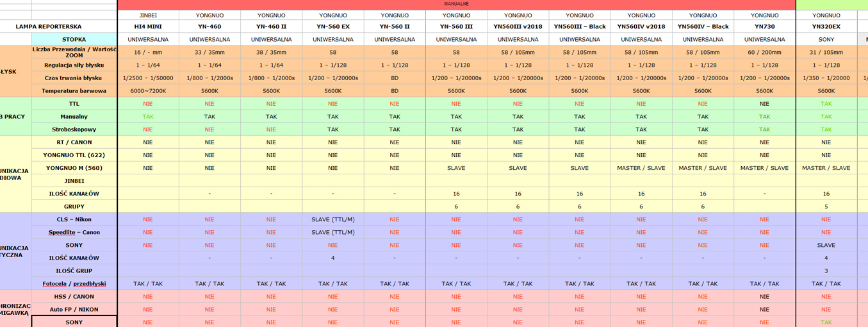Select green TAK in Manualny row for HI4 MINI
The width and height of the screenshot is (868, 327).
(x=148, y=117)
